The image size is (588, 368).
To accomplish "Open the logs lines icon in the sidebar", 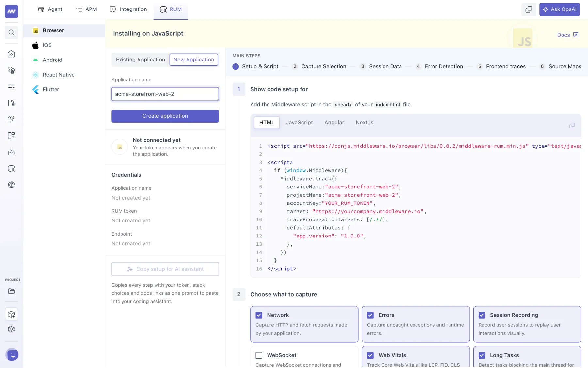I will pos(11,87).
